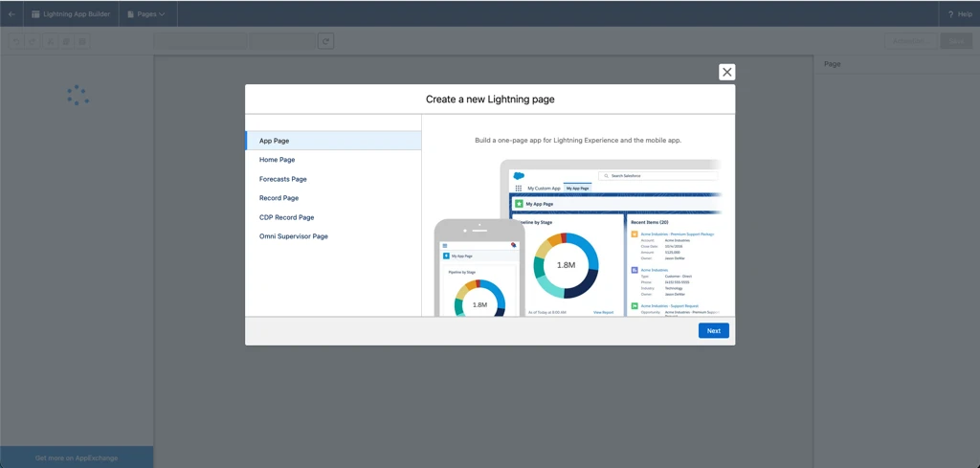Close the Create a new Lightning page dialog
This screenshot has height=468, width=980.
click(x=727, y=72)
